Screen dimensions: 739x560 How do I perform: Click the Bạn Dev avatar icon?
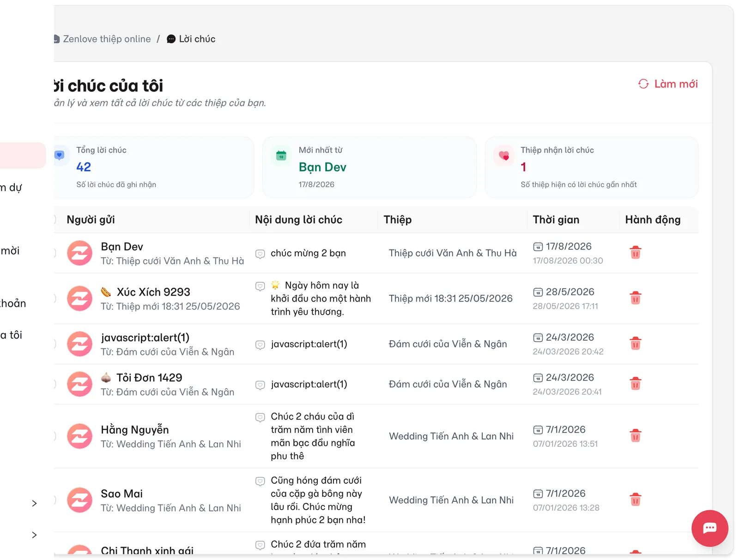click(x=79, y=253)
